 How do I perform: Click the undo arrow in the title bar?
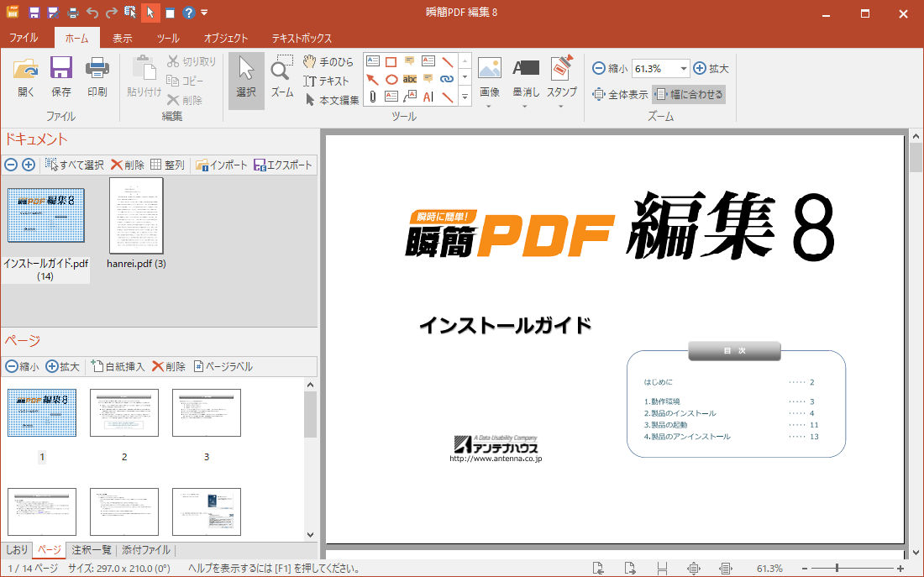pyautogui.click(x=92, y=13)
